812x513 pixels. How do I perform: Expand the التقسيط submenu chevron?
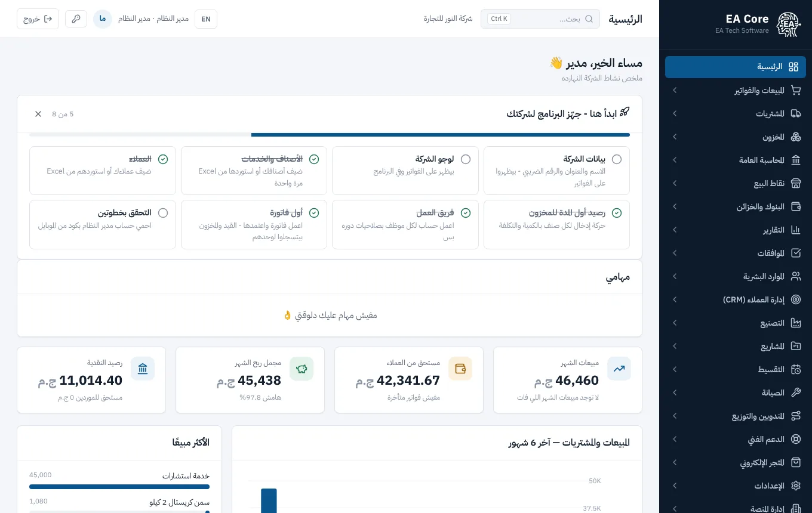pyautogui.click(x=675, y=370)
